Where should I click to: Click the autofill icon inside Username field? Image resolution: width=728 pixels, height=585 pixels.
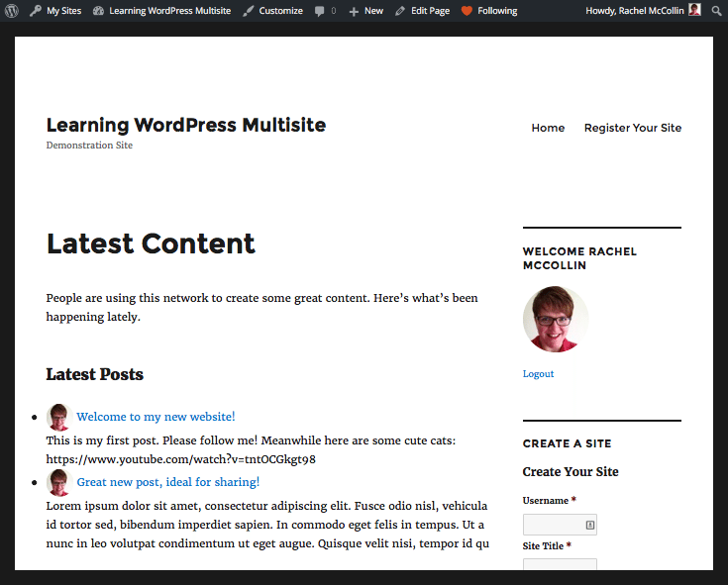(589, 525)
